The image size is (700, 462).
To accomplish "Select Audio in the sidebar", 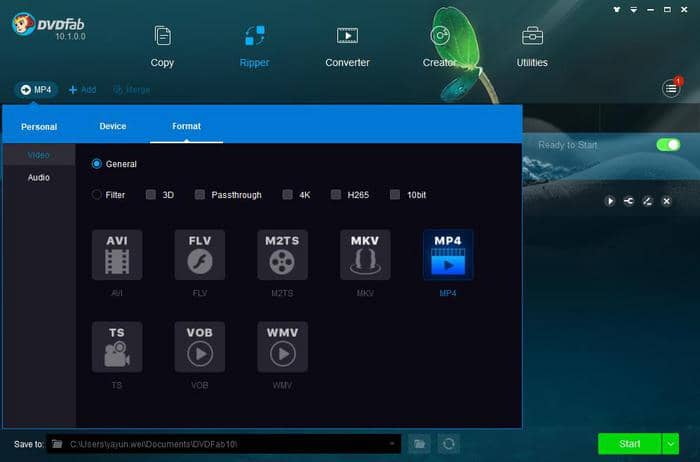I will (39, 177).
